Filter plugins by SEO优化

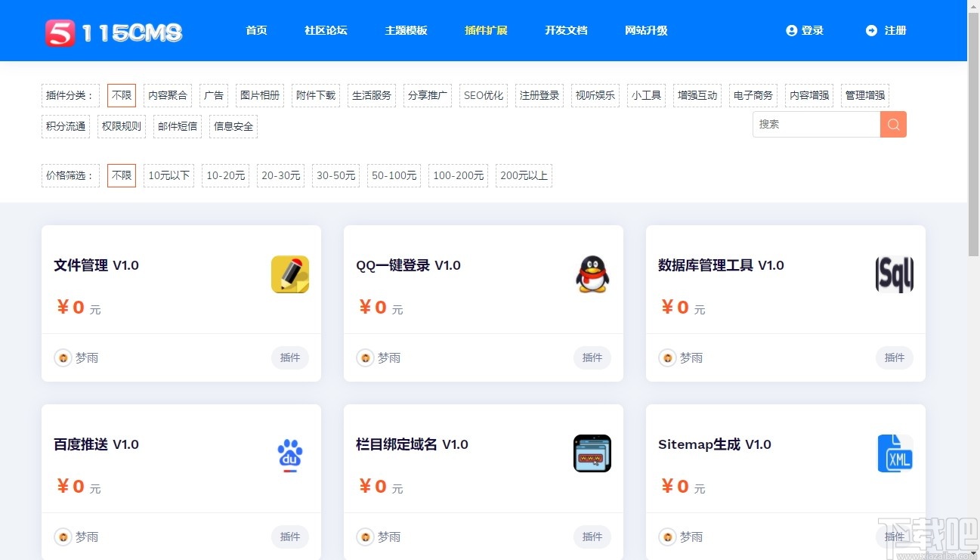point(484,95)
